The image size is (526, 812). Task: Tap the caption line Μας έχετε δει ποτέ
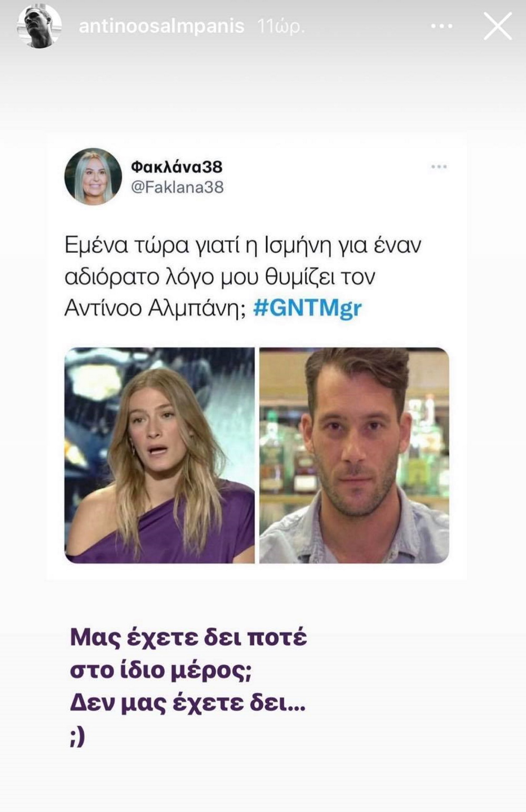coord(188,638)
